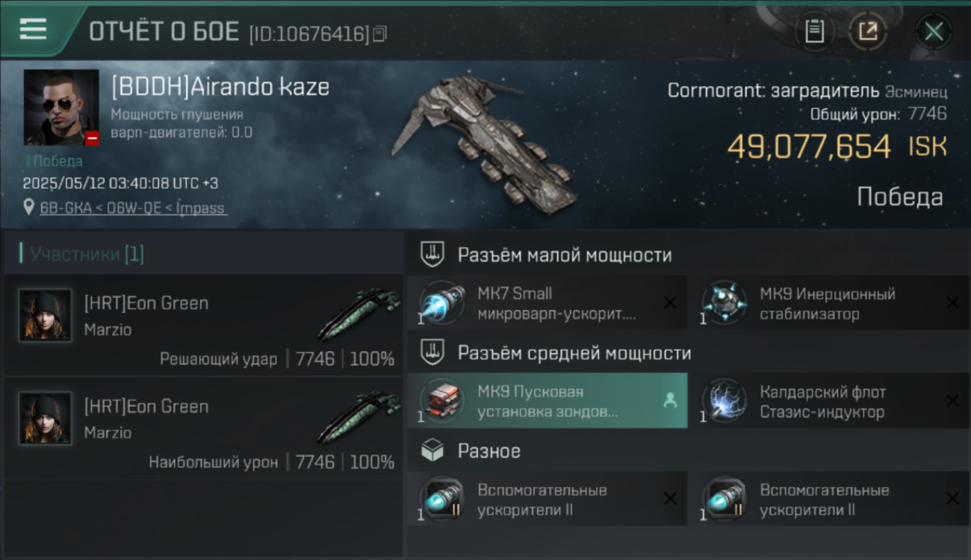Click X mark beside Стазис-индуктор
This screenshot has width=971, height=560.
click(x=952, y=401)
